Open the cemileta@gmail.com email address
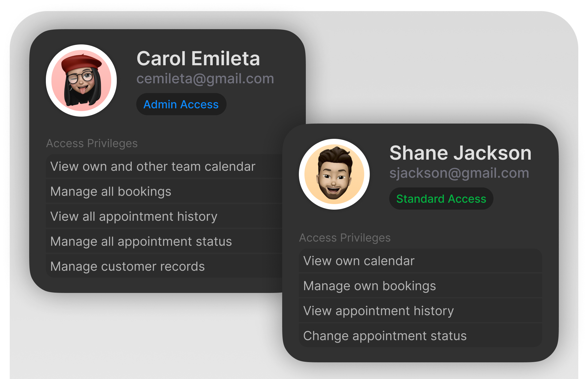The image size is (588, 379). [x=205, y=79]
